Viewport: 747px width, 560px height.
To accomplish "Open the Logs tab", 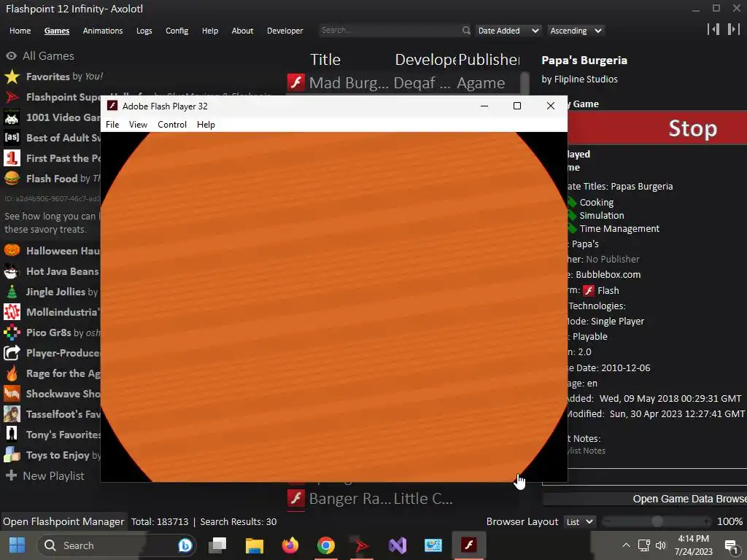I will tap(144, 31).
